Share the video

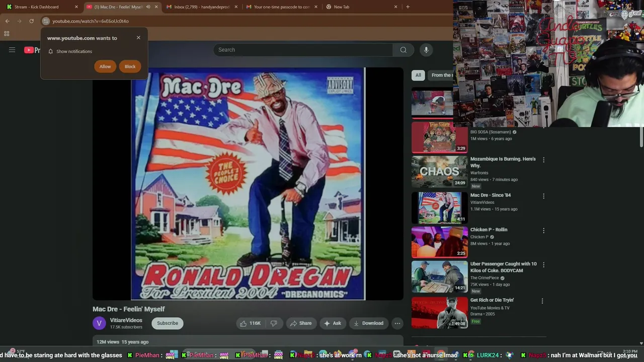pyautogui.click(x=301, y=323)
